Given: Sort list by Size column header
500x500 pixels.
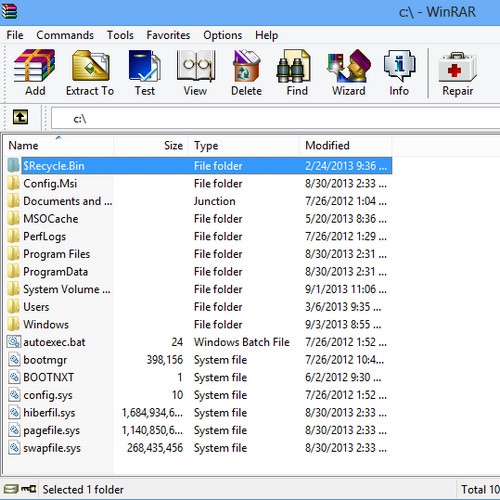Looking at the screenshot, I should tap(151, 146).
